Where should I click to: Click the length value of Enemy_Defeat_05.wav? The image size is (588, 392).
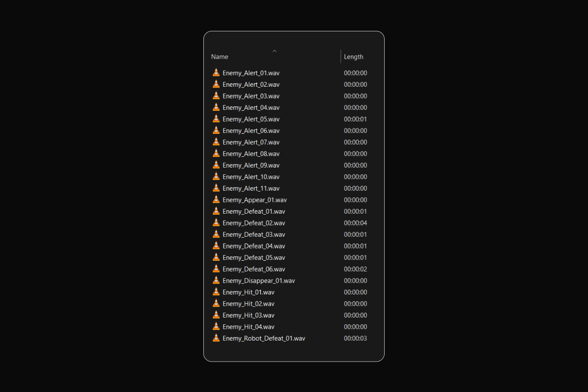click(355, 258)
